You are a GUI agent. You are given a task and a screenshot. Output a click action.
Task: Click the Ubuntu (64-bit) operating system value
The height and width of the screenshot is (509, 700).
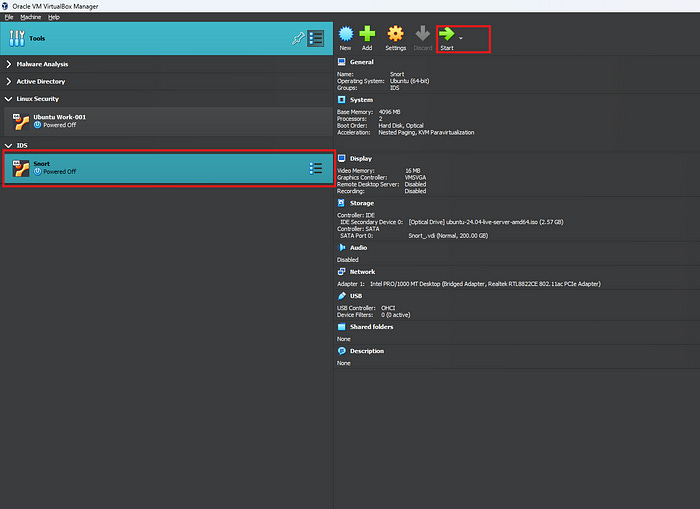coord(409,81)
